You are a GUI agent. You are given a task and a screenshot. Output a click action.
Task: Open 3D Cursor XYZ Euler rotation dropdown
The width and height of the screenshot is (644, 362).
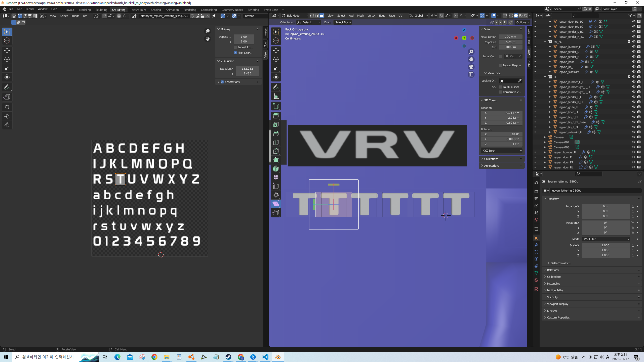click(x=502, y=151)
